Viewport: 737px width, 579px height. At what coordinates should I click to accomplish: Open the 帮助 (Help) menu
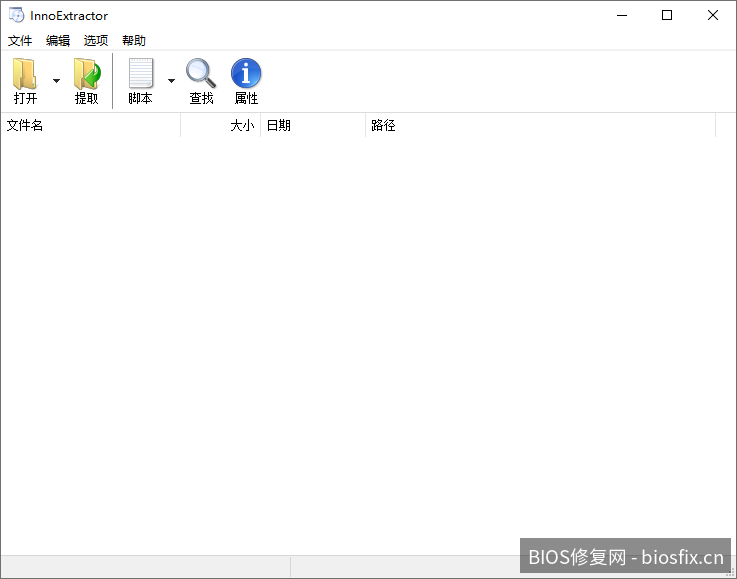pyautogui.click(x=134, y=41)
